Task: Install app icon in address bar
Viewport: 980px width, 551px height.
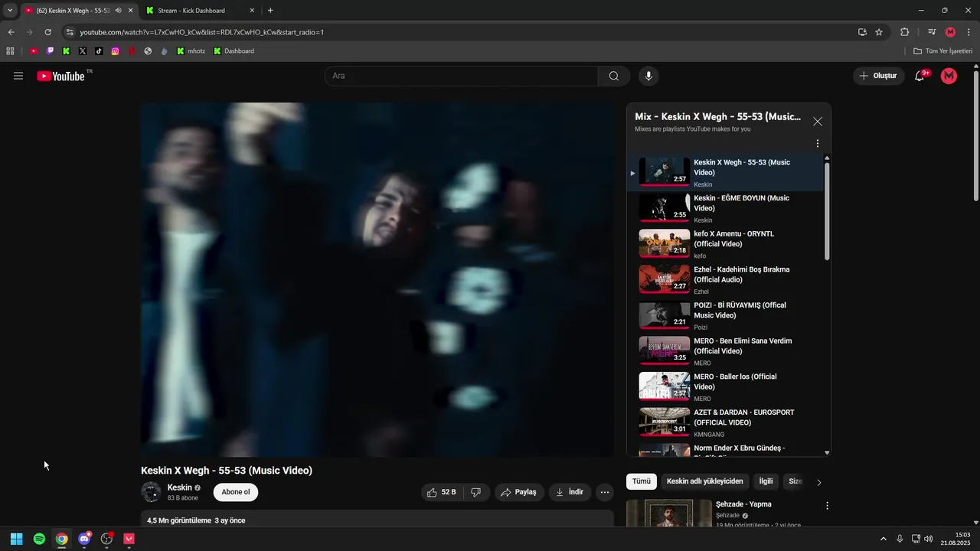Action: [x=862, y=32]
